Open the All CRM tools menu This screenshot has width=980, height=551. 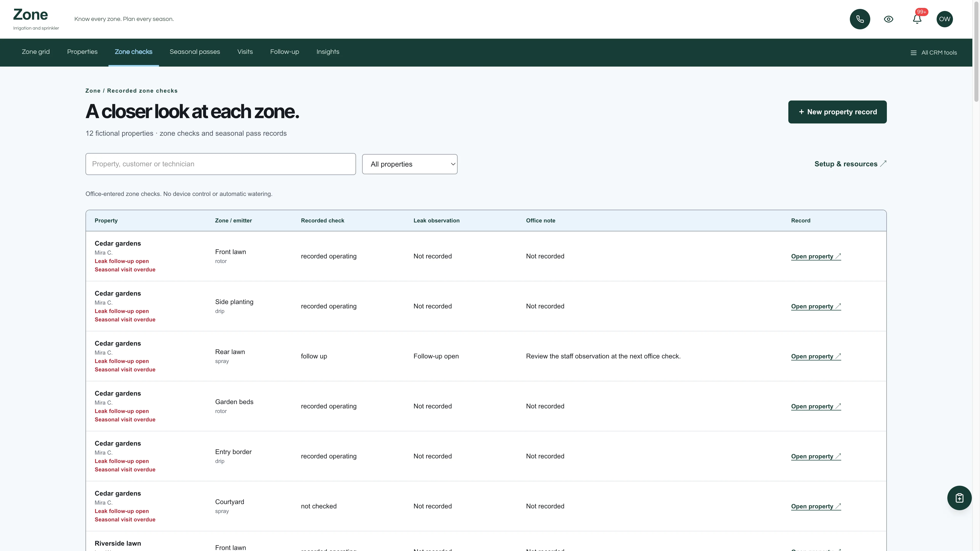pyautogui.click(x=934, y=53)
